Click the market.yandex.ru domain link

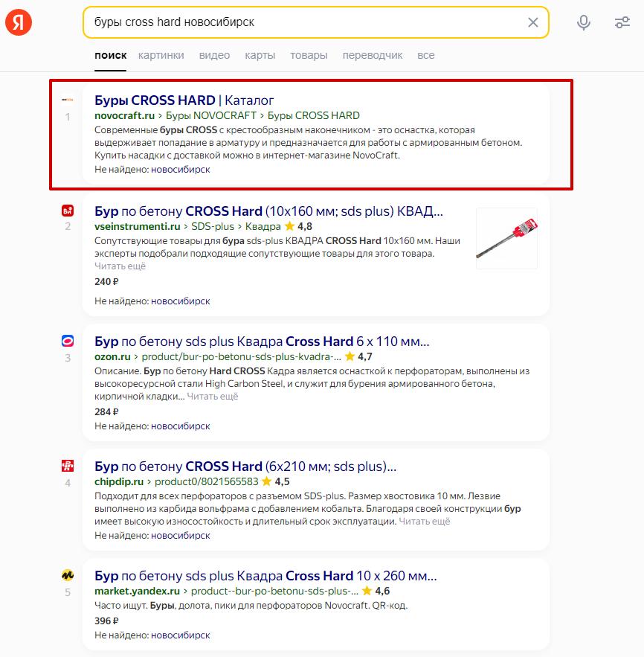pos(138,591)
